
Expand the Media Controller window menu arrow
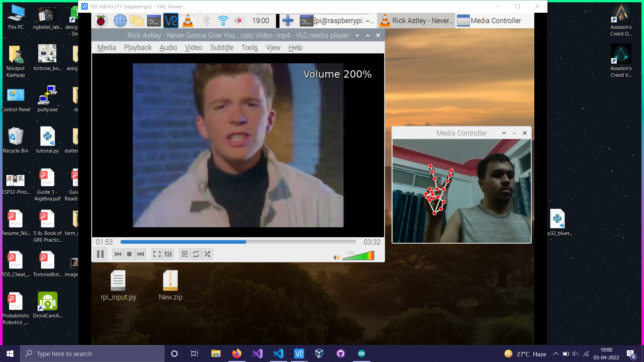coord(504,133)
